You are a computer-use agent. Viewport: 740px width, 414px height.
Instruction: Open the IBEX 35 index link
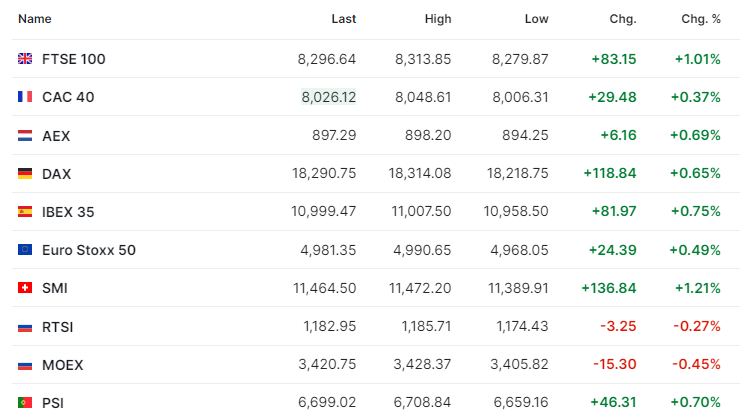tap(68, 212)
